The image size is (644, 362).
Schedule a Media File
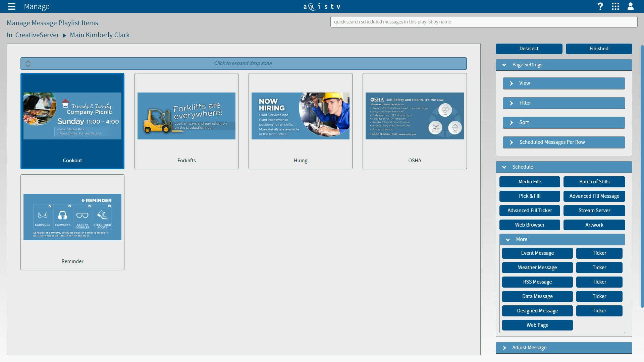coord(530,182)
